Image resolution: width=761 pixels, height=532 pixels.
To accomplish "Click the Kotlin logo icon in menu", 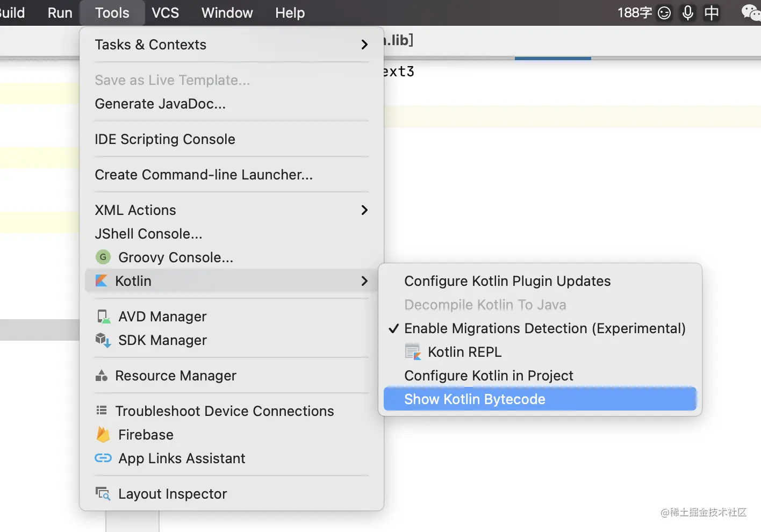I will click(101, 281).
